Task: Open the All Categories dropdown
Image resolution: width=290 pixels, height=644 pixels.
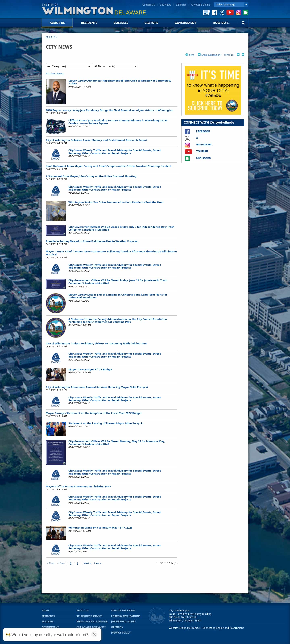Action: [x=68, y=66]
